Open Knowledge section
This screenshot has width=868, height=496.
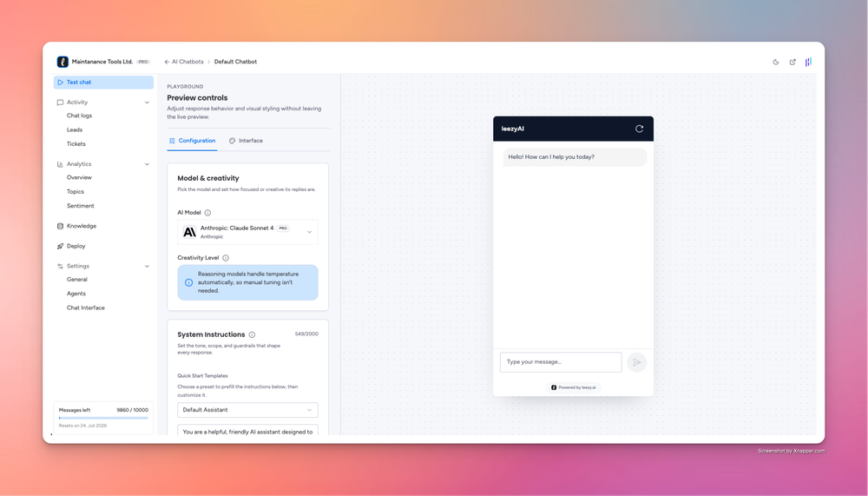(x=82, y=226)
